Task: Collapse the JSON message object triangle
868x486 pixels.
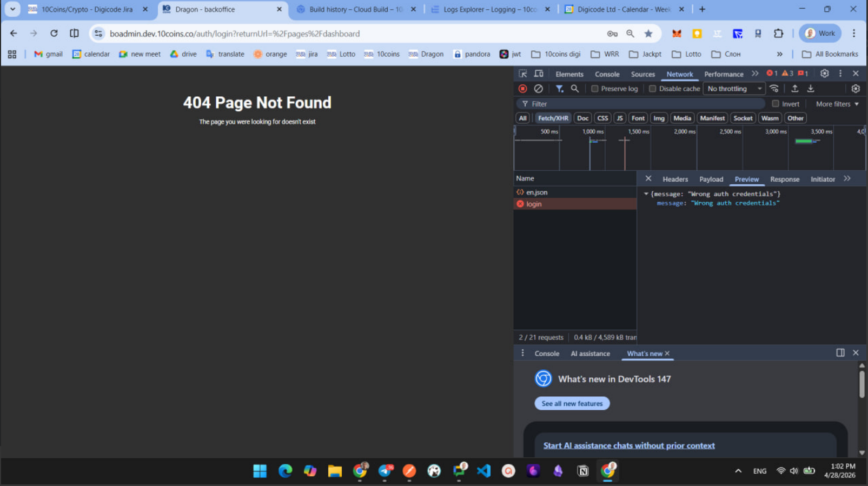Action: click(646, 194)
